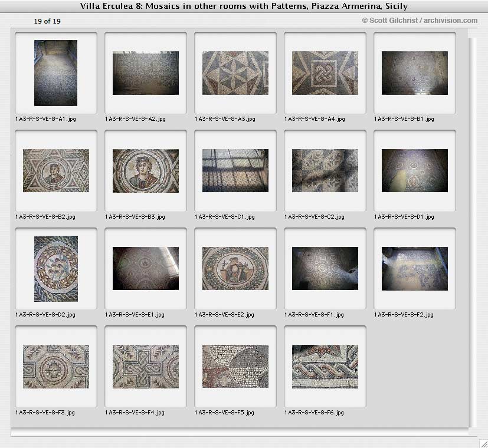Select the Solomon knot mosaic thumbnail A4

coord(325,73)
